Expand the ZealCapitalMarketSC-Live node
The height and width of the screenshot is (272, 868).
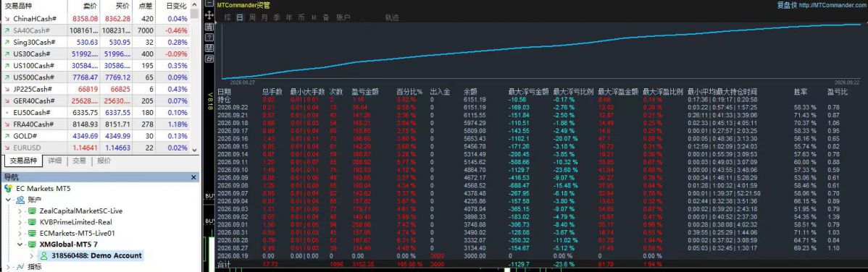click(20, 211)
